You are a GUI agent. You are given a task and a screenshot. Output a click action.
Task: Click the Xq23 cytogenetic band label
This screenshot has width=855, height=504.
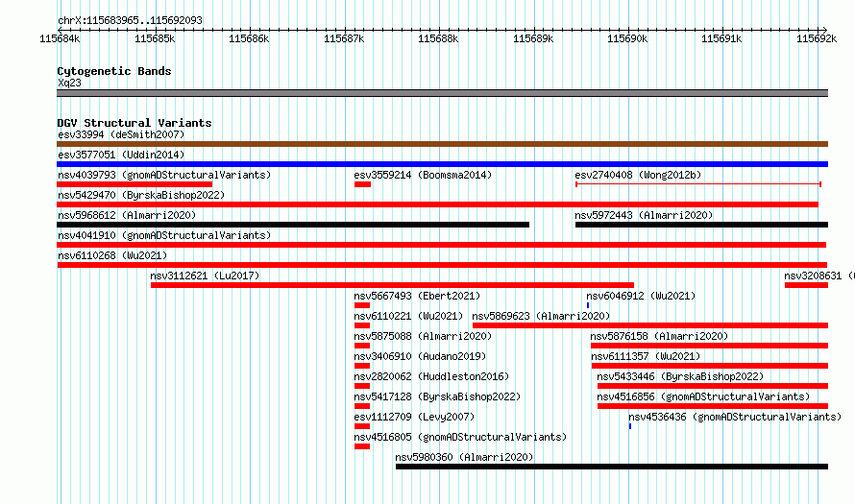click(69, 83)
